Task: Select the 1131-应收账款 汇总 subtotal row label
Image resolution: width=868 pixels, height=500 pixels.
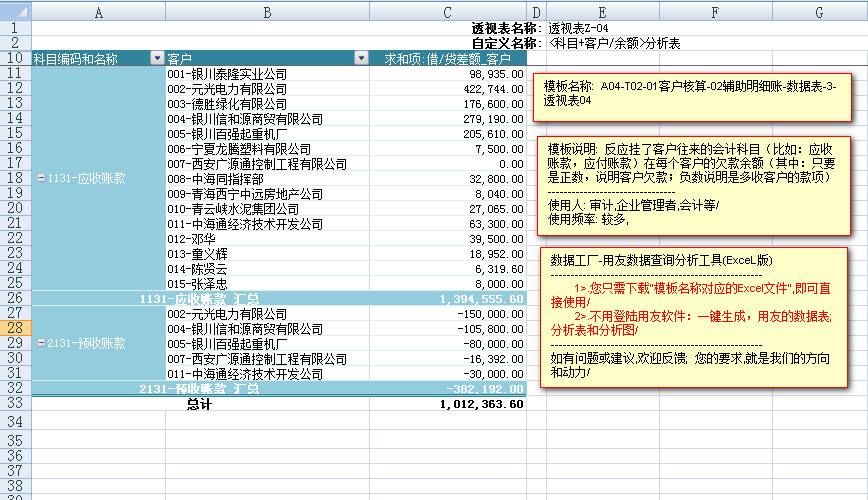Action: tap(198, 299)
